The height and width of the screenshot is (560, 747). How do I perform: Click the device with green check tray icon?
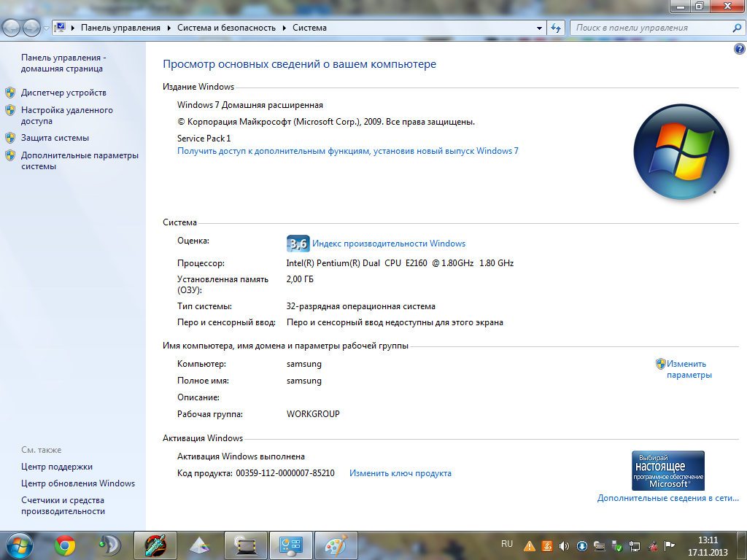[617, 546]
